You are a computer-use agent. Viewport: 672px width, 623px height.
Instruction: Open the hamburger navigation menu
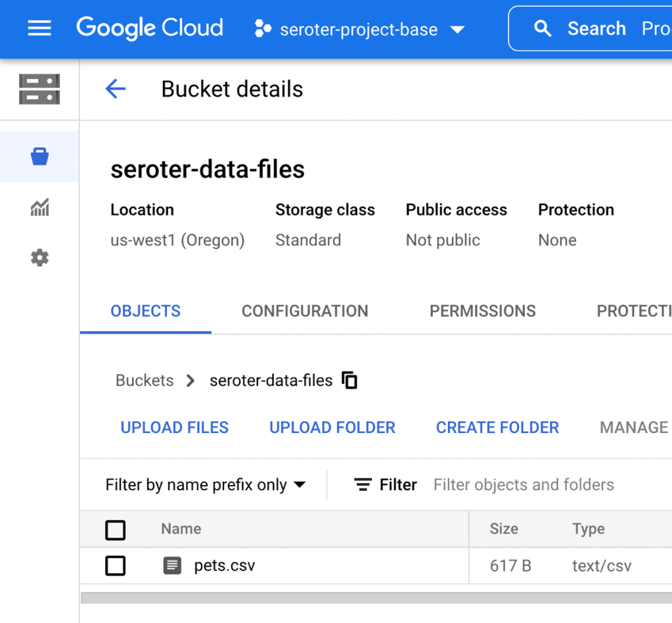pyautogui.click(x=39, y=29)
